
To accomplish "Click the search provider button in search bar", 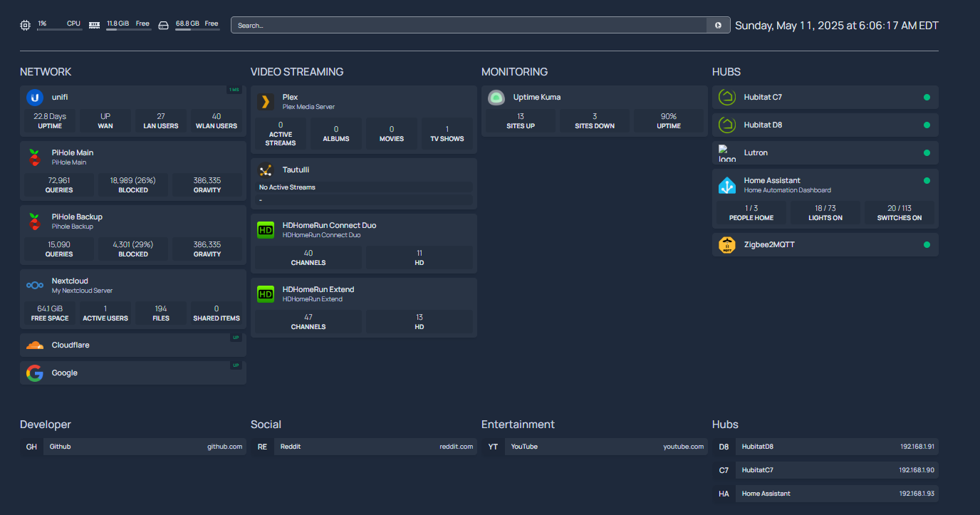I will (718, 26).
